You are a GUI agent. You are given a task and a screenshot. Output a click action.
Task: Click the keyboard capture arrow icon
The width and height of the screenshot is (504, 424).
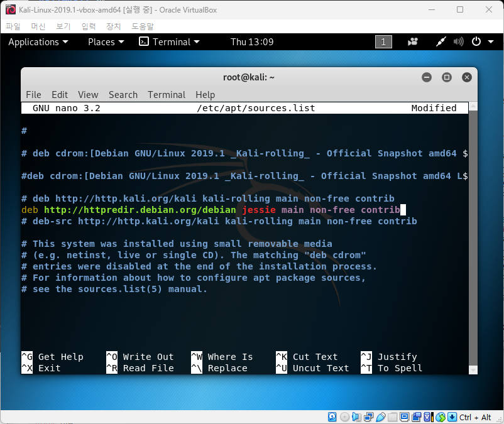click(452, 417)
